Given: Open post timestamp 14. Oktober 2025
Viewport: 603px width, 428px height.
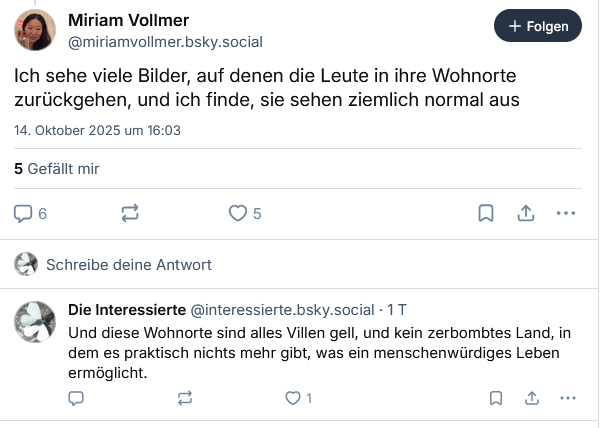Looking at the screenshot, I should (97, 130).
